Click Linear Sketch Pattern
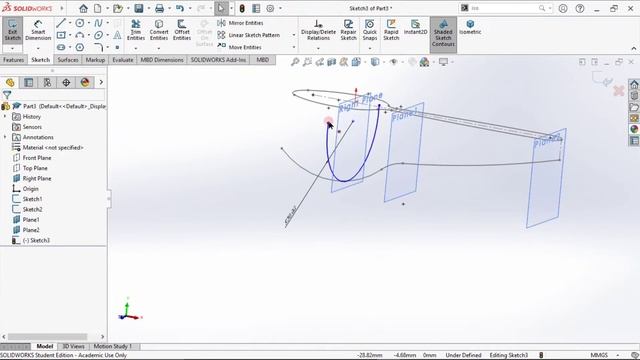This screenshot has height=360, width=640. point(249,35)
